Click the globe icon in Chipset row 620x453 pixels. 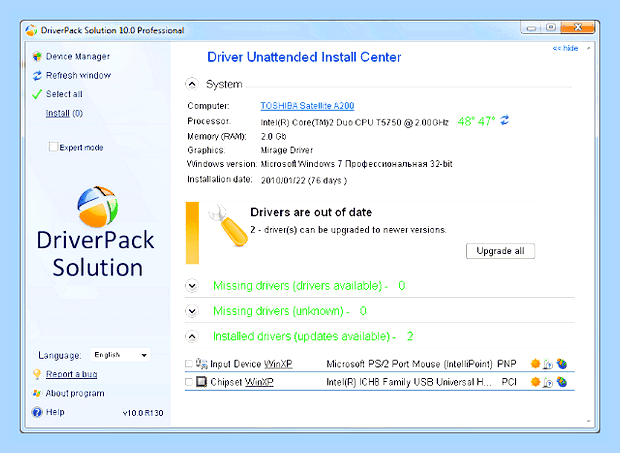point(562,382)
